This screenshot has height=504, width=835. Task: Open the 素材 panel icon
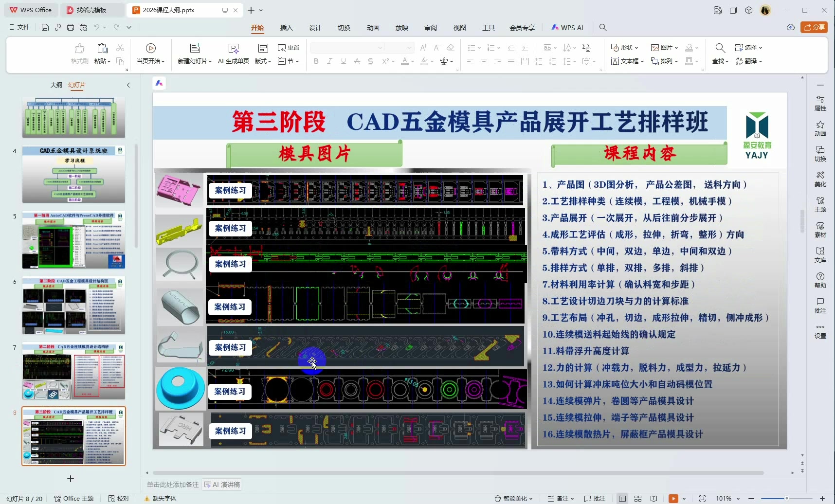820,230
